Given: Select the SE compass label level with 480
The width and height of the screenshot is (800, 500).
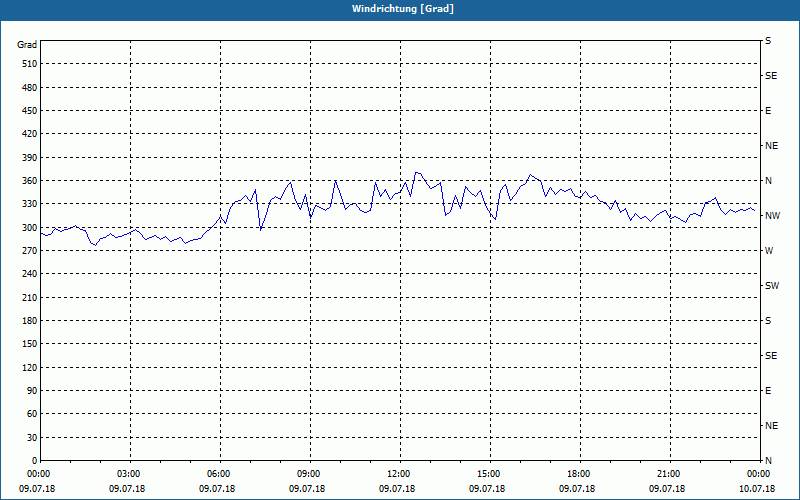Looking at the screenshot, I should pyautogui.click(x=771, y=76).
